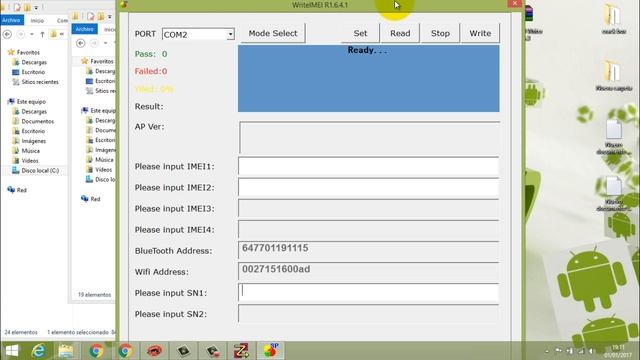The image size is (640, 360).
Task: Select Música in left Explorer window
Action: click(30, 151)
